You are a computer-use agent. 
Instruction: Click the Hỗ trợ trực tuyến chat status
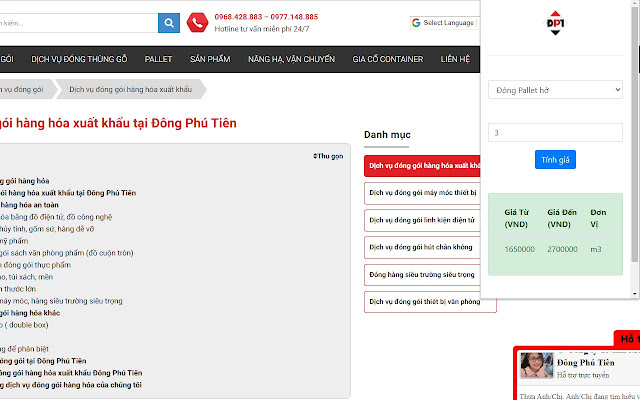583,375
